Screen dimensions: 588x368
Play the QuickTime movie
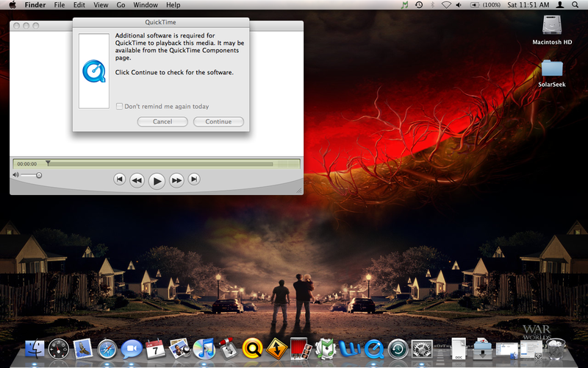point(157,180)
